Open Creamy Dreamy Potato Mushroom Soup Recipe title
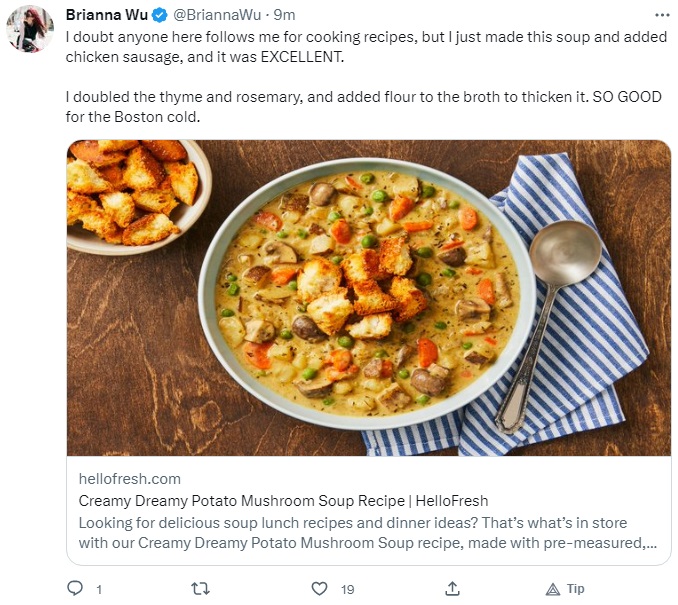This screenshot has height=605, width=678. point(283,501)
